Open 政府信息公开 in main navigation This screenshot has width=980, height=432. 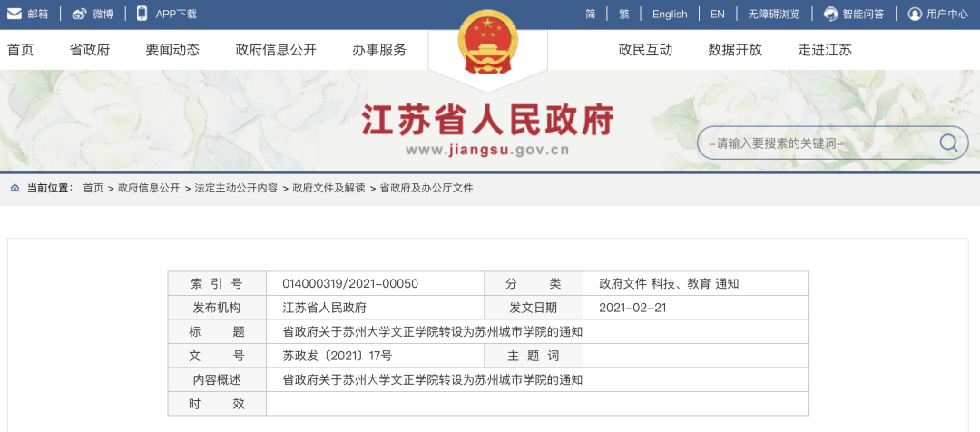[276, 50]
